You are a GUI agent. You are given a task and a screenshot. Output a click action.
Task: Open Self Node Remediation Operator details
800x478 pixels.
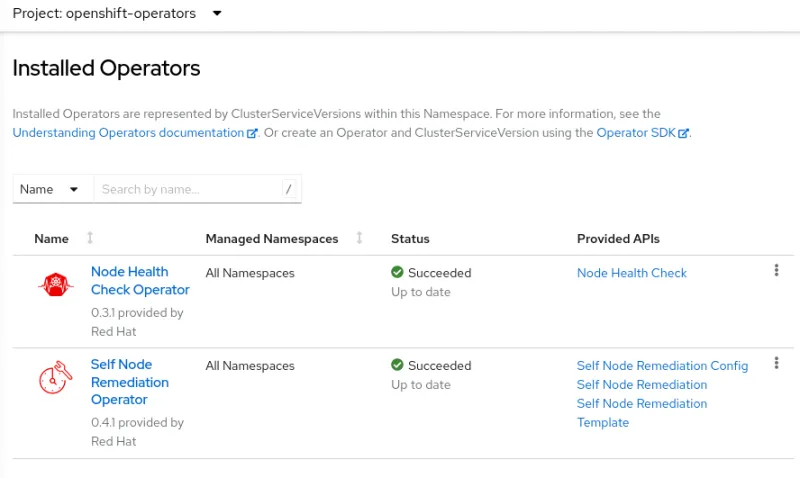click(130, 382)
